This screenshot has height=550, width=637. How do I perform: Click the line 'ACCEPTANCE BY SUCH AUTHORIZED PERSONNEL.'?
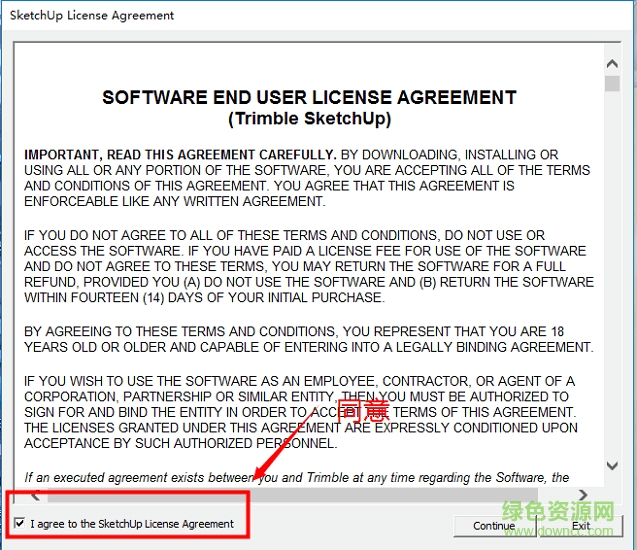click(x=181, y=443)
